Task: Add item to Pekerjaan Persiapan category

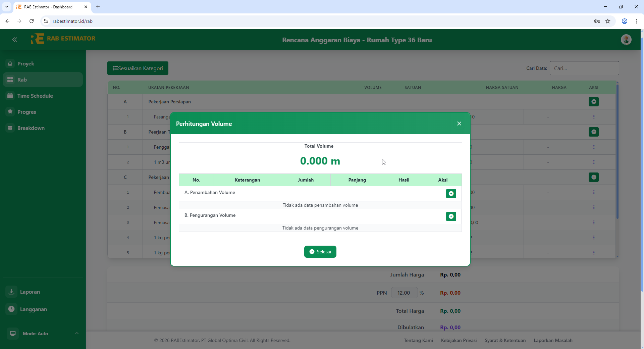Action: click(593, 102)
